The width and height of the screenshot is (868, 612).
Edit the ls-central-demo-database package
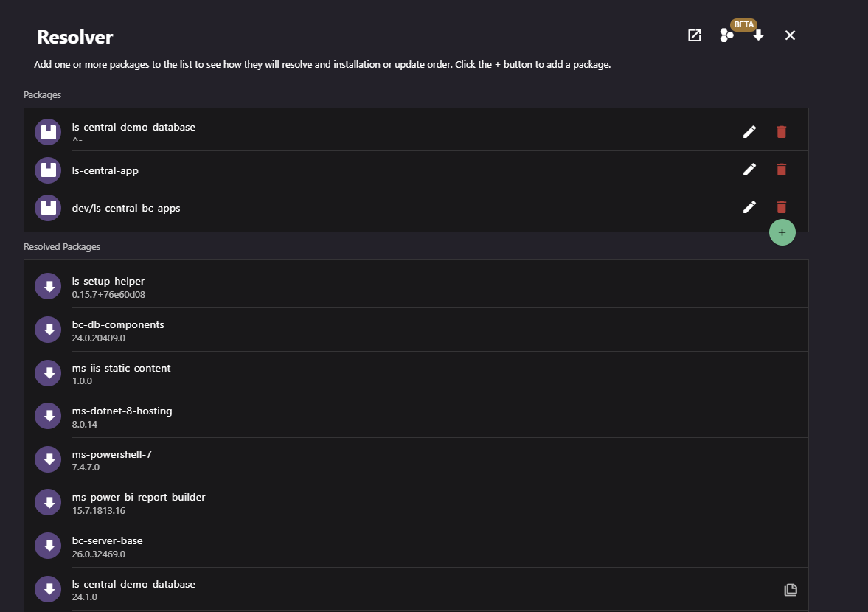click(x=749, y=132)
